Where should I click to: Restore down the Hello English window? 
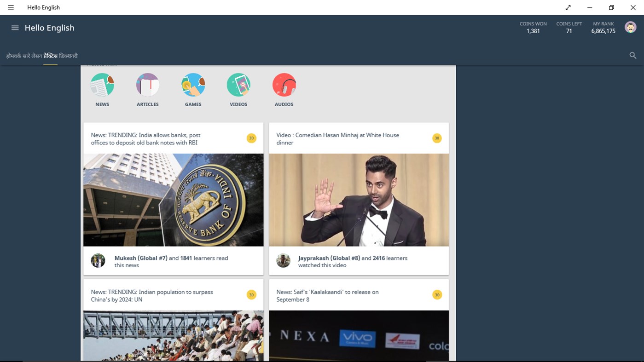(x=611, y=7)
